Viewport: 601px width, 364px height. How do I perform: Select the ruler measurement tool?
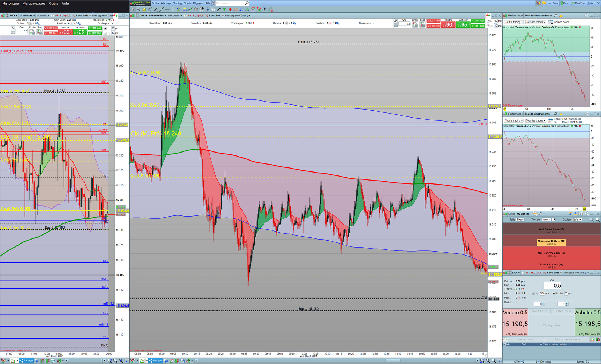pyautogui.click(x=150, y=9)
